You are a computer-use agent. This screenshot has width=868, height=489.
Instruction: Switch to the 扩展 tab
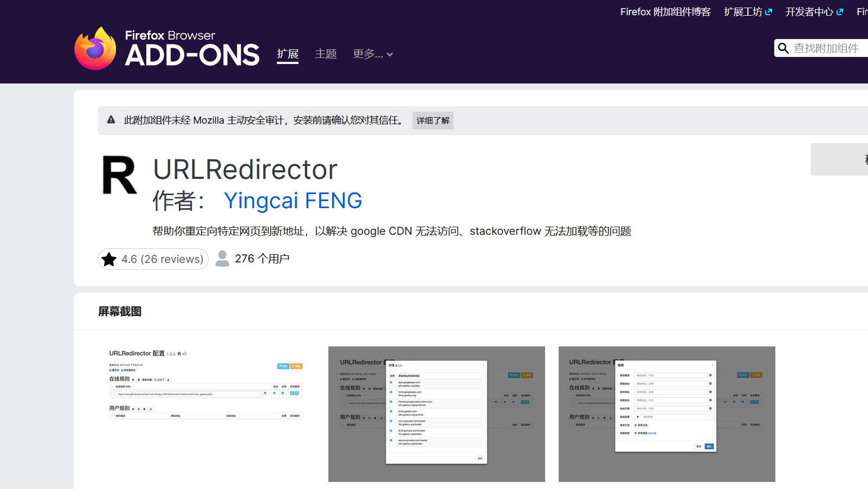[x=288, y=54]
